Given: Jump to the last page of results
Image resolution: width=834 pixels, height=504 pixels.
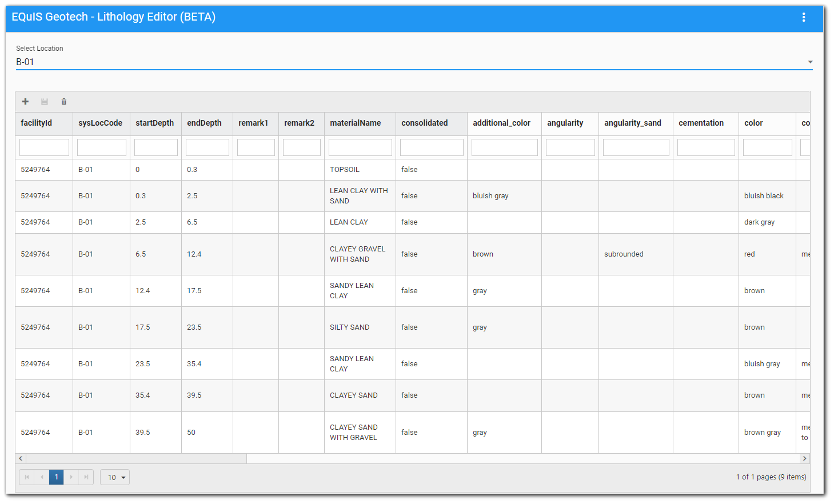Looking at the screenshot, I should coord(86,477).
